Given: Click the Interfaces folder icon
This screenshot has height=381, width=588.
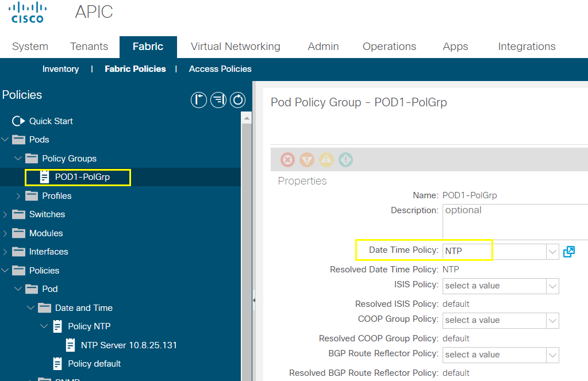Looking at the screenshot, I should [x=19, y=252].
